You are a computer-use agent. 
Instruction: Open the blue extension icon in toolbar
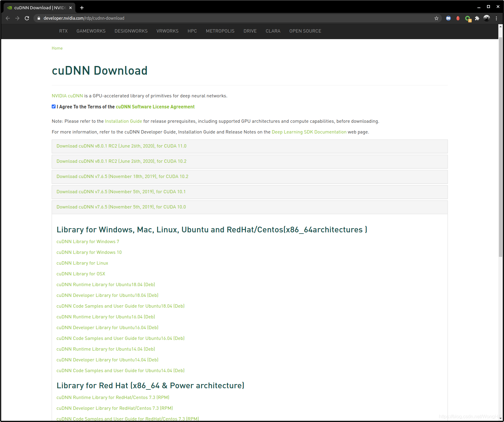coord(448,18)
